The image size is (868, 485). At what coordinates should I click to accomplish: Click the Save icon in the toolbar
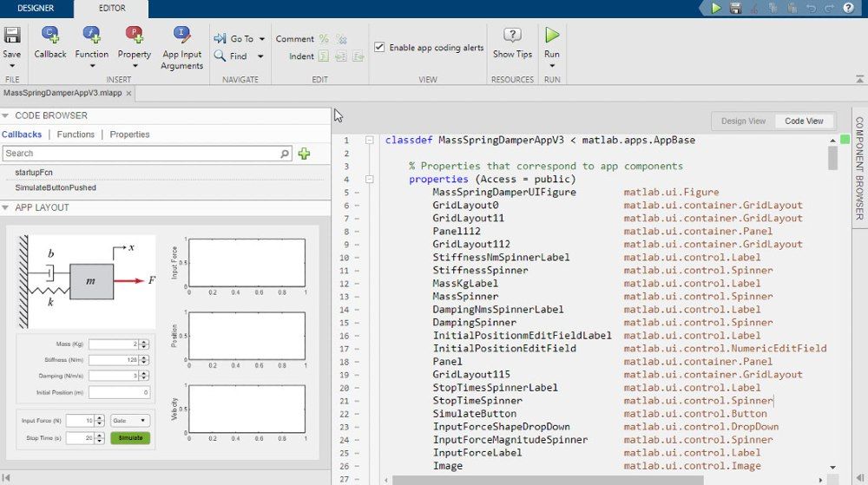click(12, 36)
